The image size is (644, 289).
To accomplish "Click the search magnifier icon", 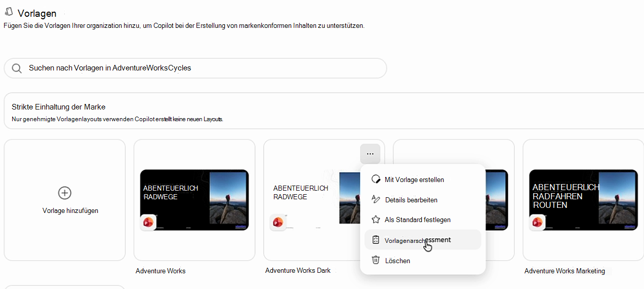I will tap(17, 68).
